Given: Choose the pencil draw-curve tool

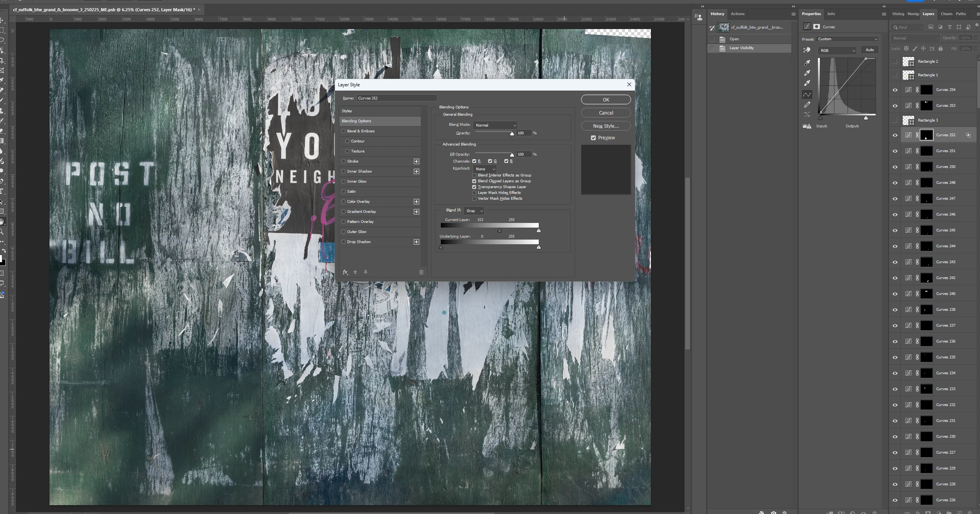Looking at the screenshot, I should pos(807,105).
